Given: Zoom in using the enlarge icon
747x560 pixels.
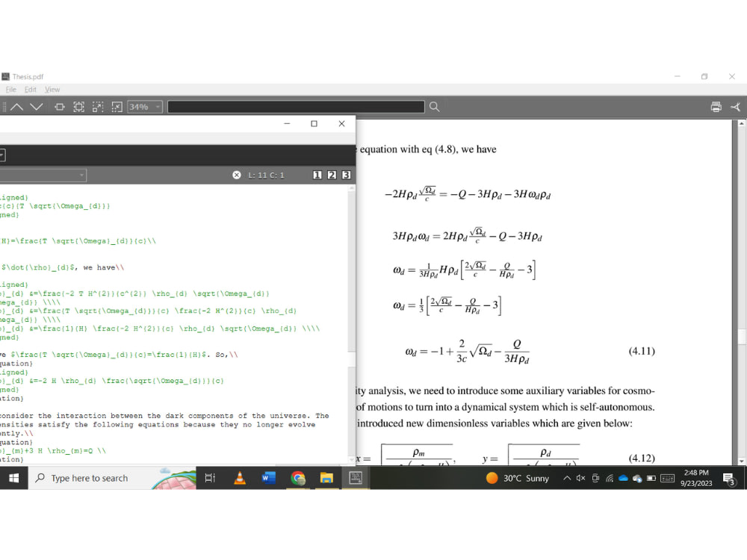Looking at the screenshot, I should pos(97,107).
